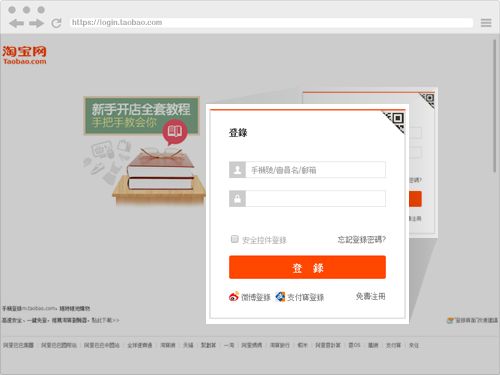Click the Weibo login icon
500x375 pixels.
click(x=234, y=296)
